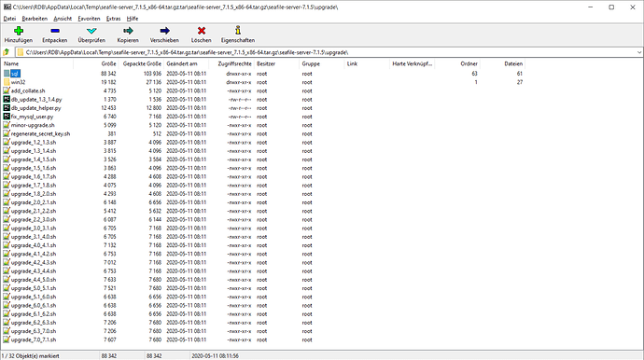Select file name upgrade_3.1_4.0.sh
Viewport: 644px width, 360px height.
pyautogui.click(x=34, y=237)
